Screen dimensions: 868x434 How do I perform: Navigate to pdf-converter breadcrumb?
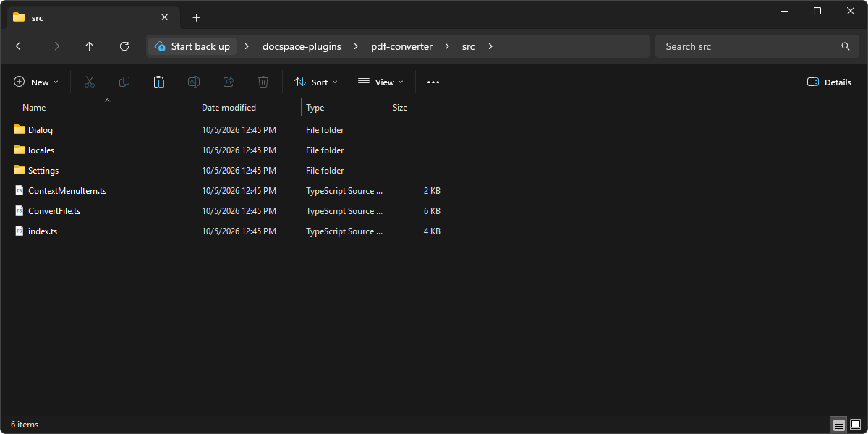click(x=401, y=46)
